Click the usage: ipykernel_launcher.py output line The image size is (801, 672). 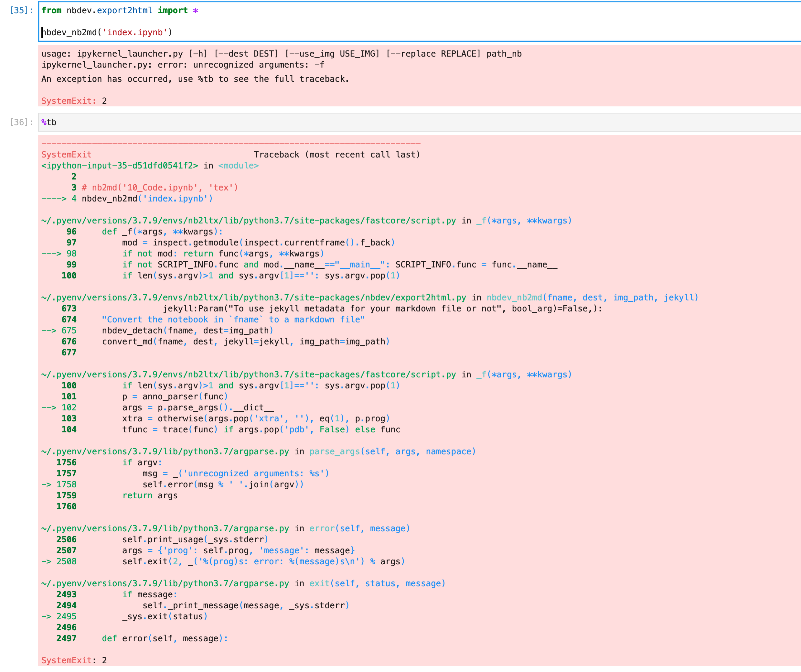pos(282,54)
